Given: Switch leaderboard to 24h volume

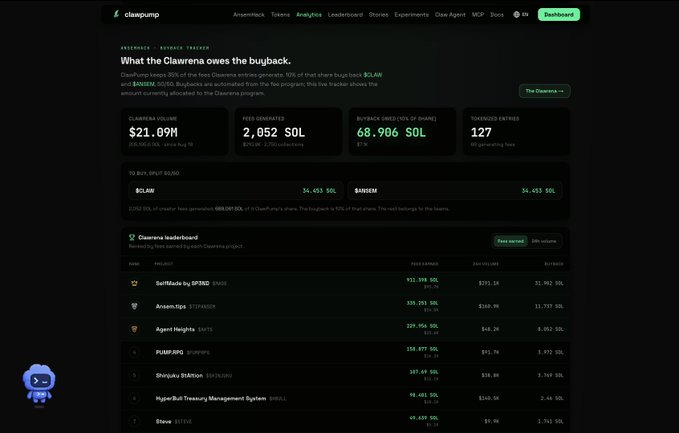Looking at the screenshot, I should 544,241.
